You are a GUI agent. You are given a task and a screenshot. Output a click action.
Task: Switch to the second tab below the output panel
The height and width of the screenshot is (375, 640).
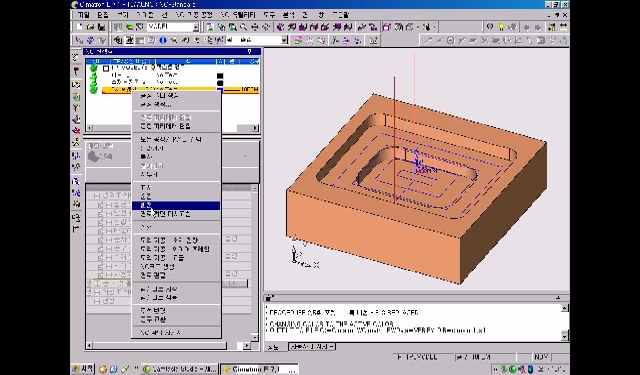[x=311, y=347]
